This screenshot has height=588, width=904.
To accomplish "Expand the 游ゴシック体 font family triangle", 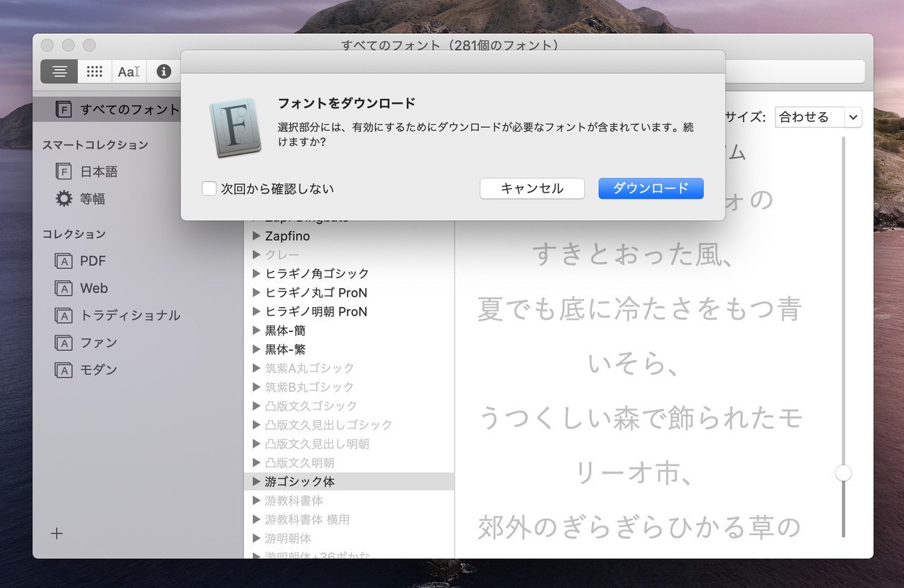I will click(x=257, y=481).
